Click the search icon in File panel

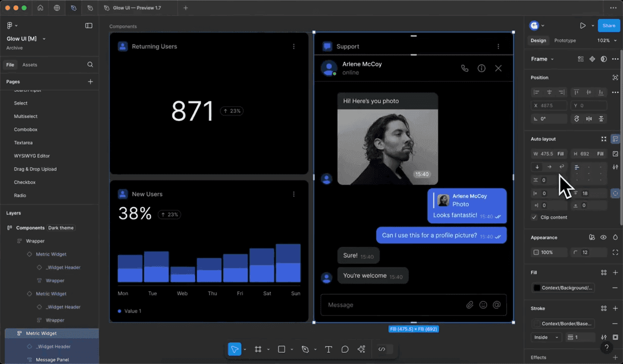[x=90, y=65]
